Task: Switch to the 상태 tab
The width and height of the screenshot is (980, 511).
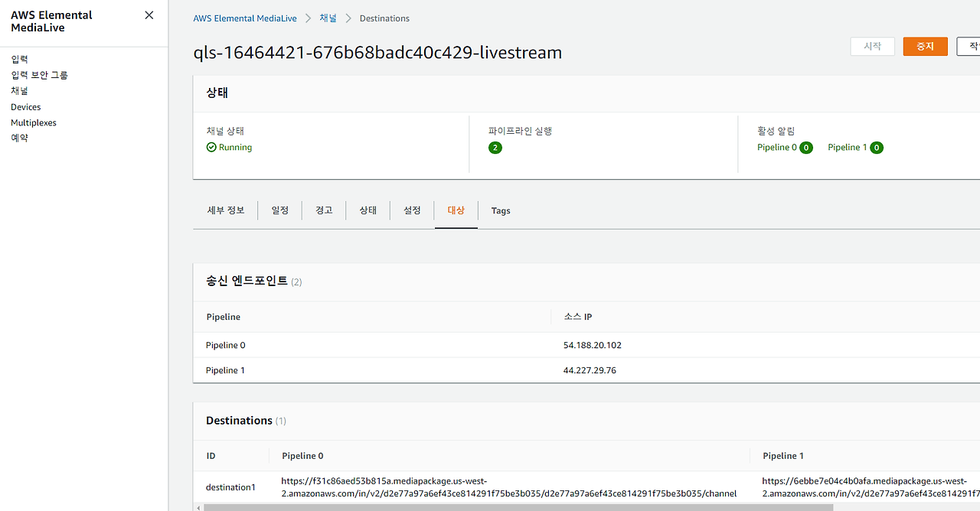Action: coord(368,210)
